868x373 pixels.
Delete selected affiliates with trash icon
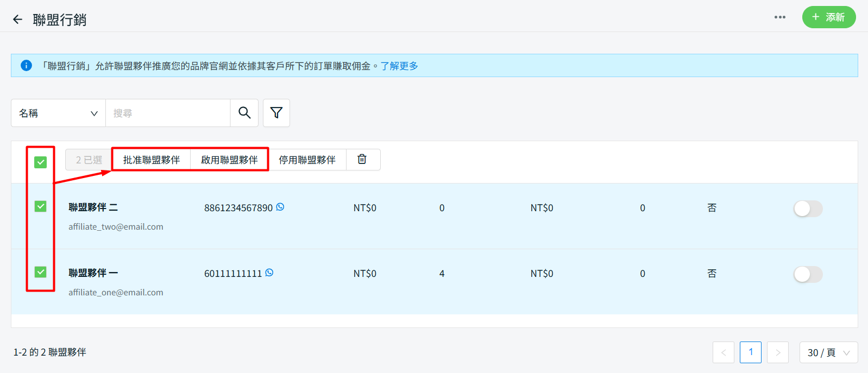point(362,160)
